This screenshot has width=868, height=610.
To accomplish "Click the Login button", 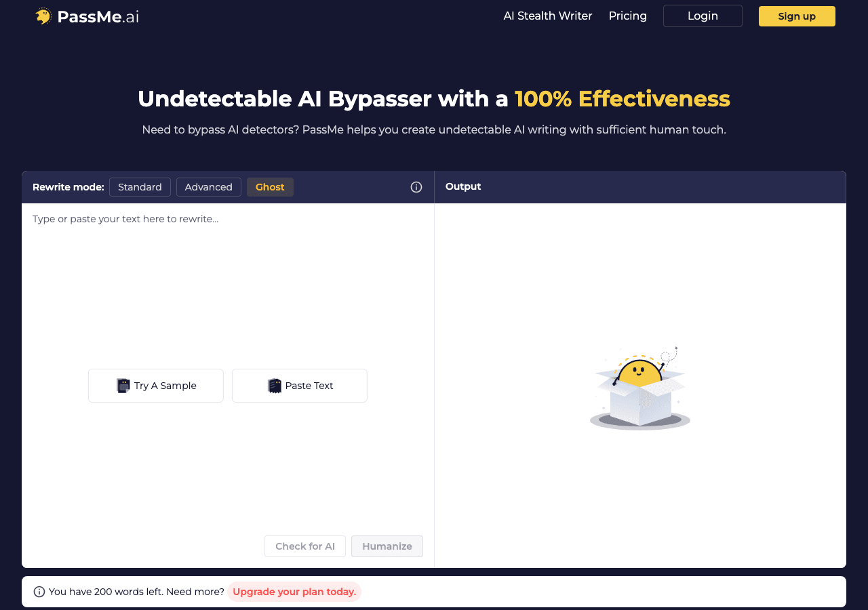I will coord(703,16).
